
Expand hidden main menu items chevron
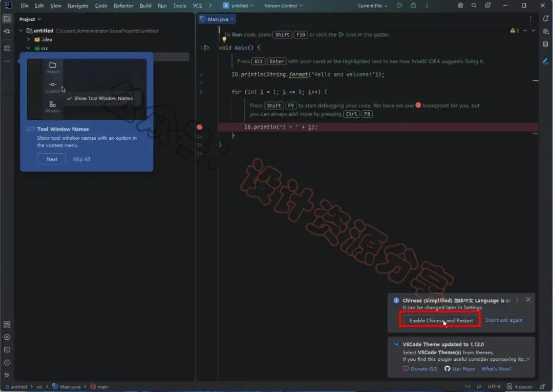[210, 6]
